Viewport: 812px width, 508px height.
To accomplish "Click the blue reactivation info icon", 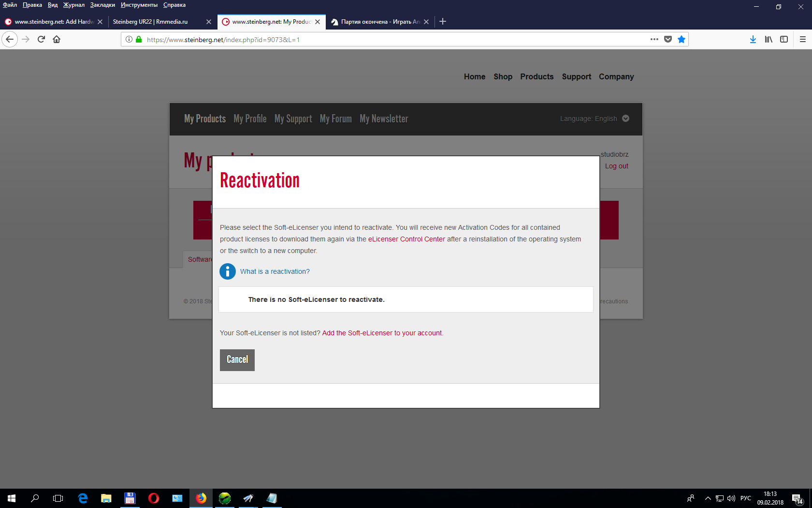I will (228, 271).
